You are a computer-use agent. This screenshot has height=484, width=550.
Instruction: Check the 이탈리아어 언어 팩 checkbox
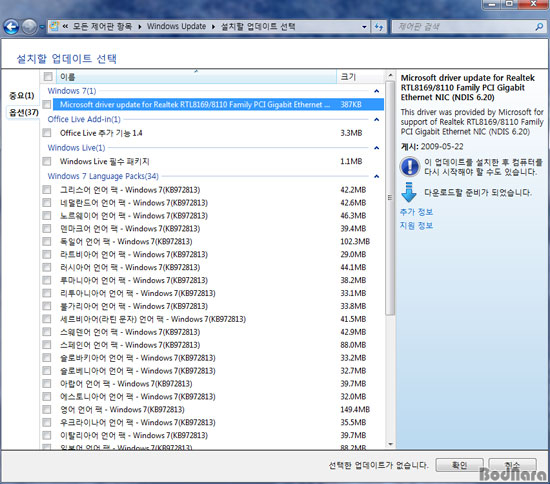47,435
